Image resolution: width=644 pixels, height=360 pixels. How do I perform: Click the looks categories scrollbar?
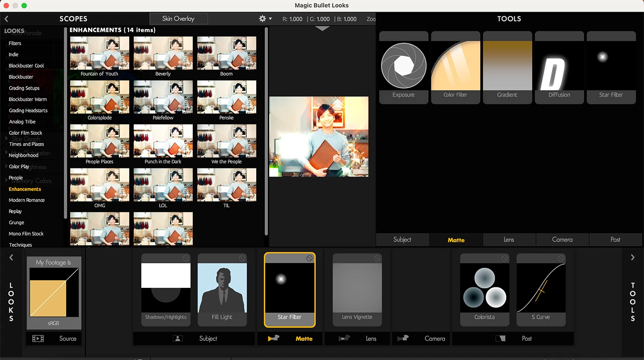coord(66,123)
